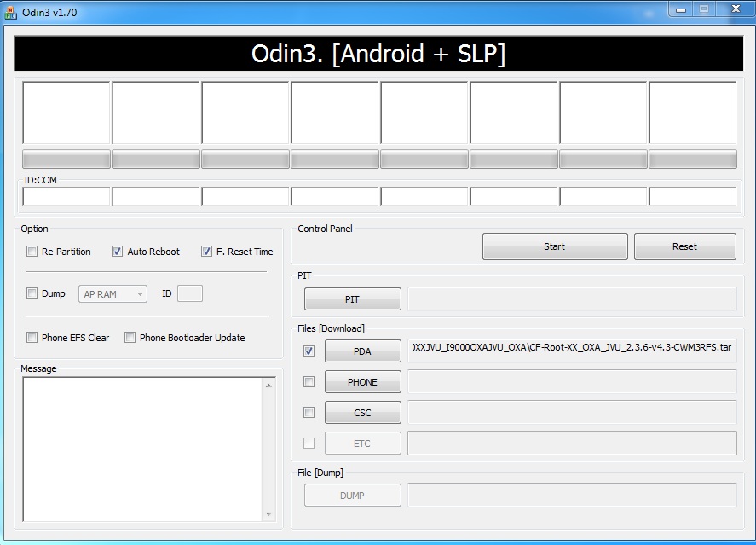The image size is (756, 545).
Task: Click the PHONE file path field
Action: [x=572, y=381]
